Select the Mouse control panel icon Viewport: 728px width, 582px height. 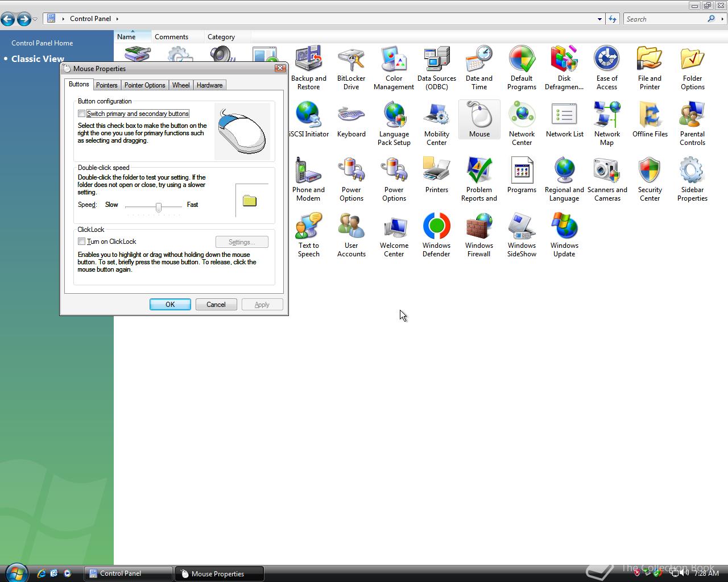[x=479, y=119]
